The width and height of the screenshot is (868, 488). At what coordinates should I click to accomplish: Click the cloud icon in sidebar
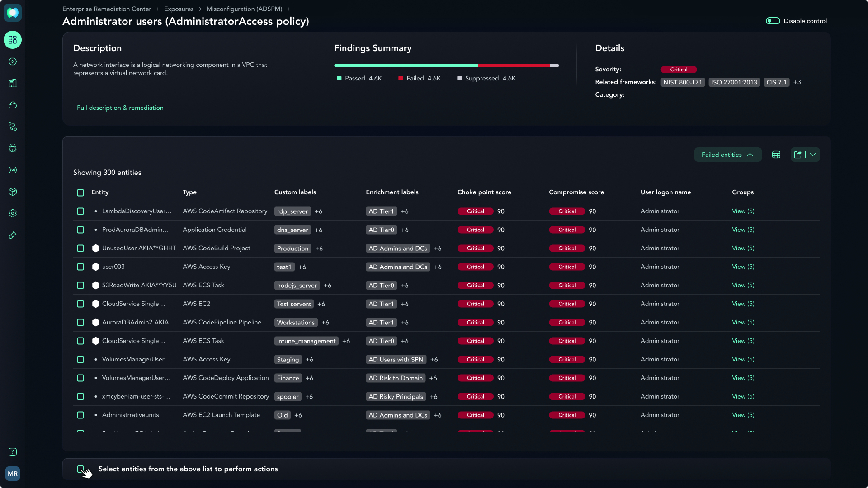point(13,105)
